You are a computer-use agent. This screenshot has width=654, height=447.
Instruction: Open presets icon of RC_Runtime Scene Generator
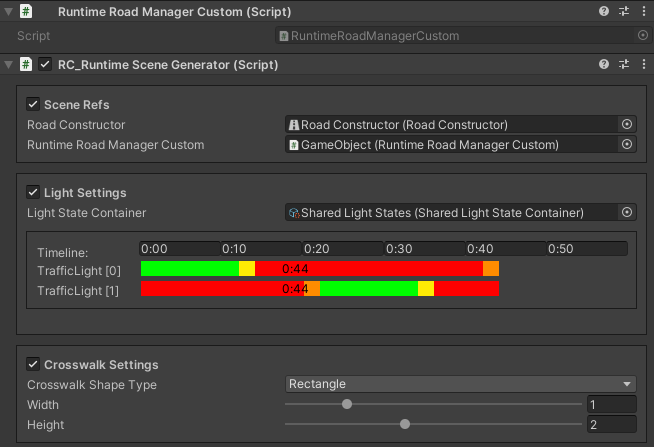pos(624,64)
